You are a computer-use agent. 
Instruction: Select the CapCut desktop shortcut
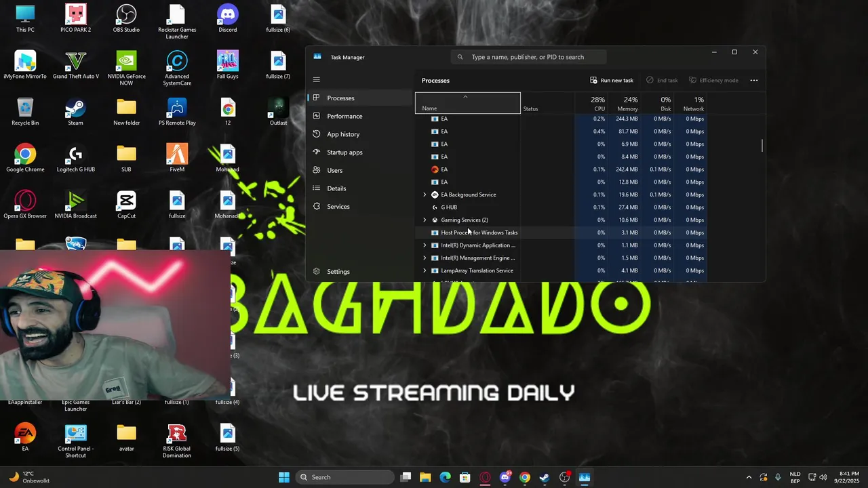(x=126, y=205)
